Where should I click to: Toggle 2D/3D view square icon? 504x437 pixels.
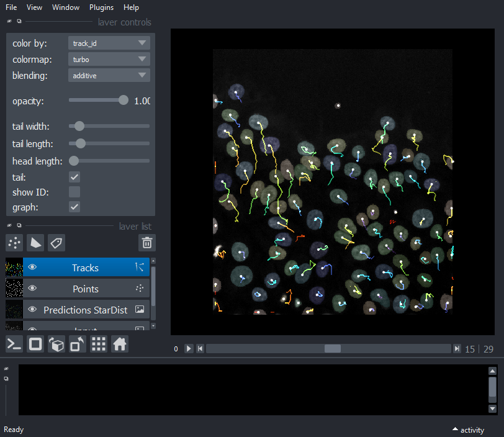pos(35,344)
